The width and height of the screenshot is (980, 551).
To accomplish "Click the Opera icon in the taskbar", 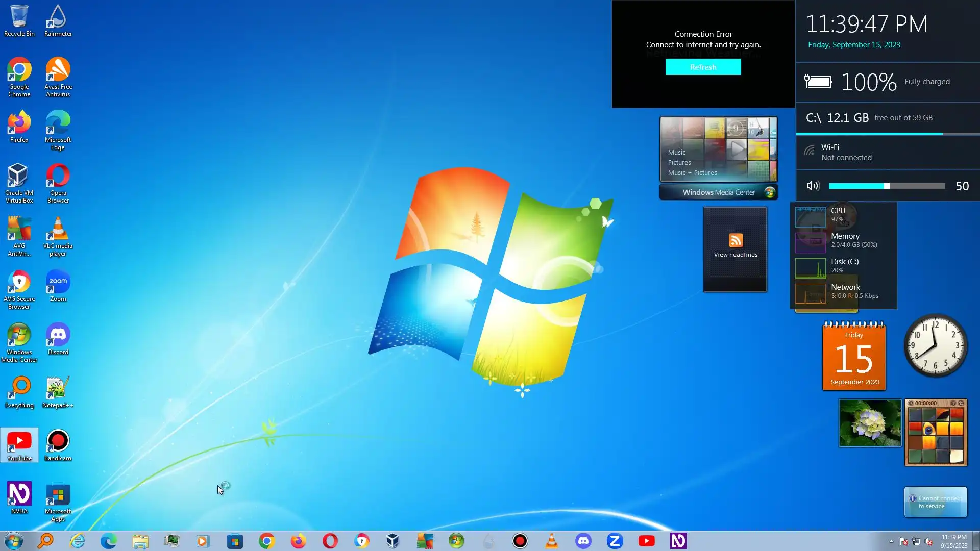I will pyautogui.click(x=330, y=541).
